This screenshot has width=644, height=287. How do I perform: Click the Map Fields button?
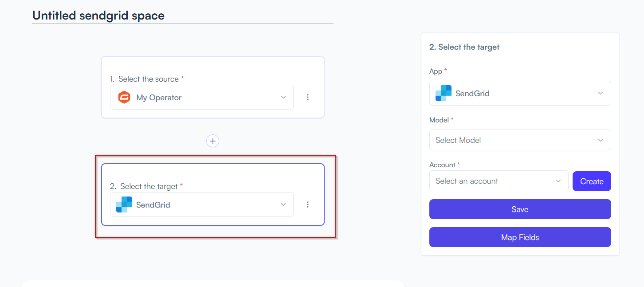[520, 237]
